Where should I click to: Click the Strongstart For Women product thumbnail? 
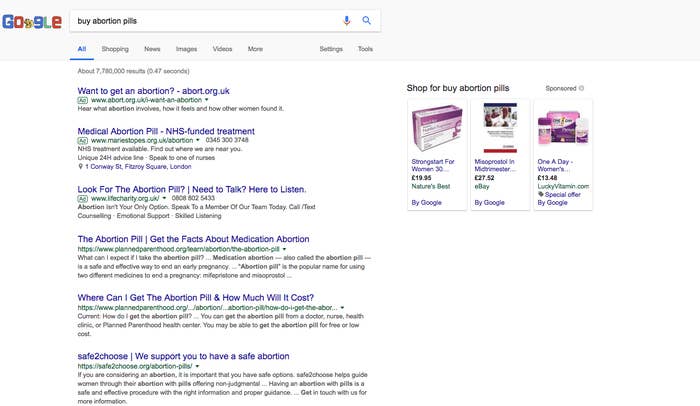click(x=437, y=128)
